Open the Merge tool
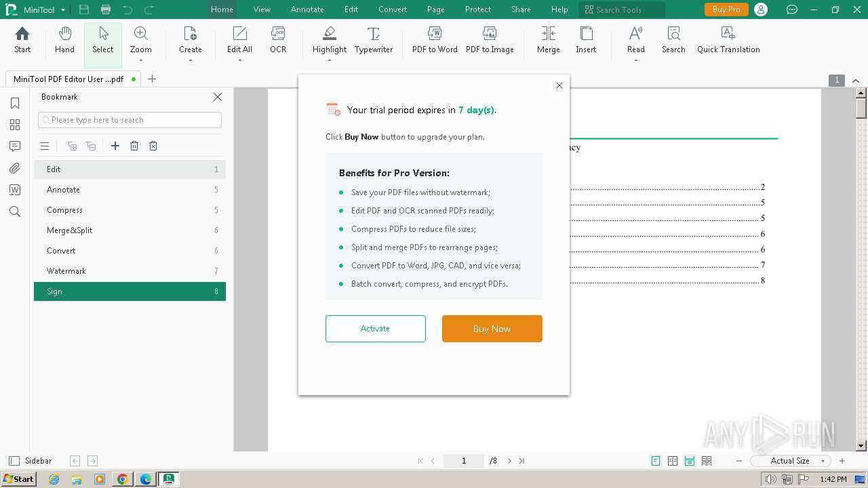868x488 pixels. coord(549,40)
